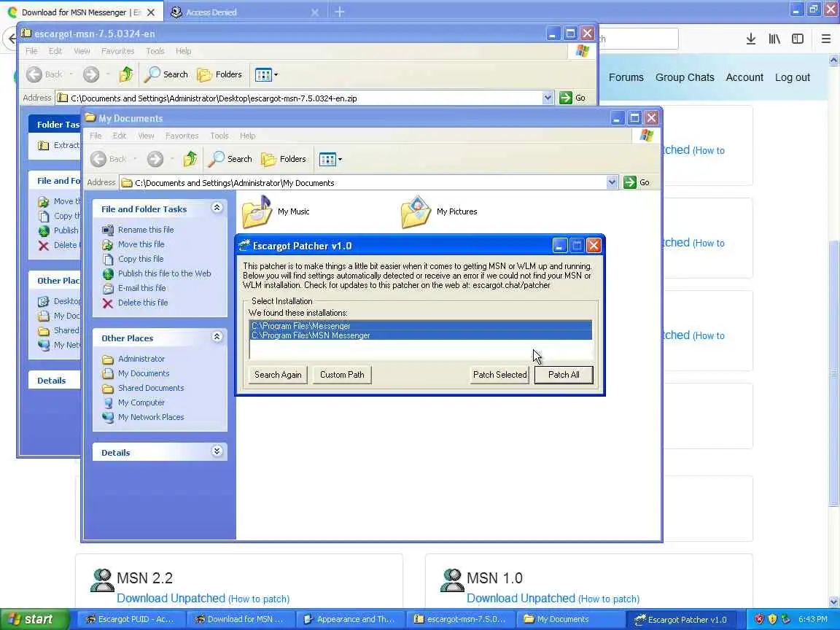Collapse the File and Folder Tasks panel
Image resolution: width=840 pixels, height=630 pixels.
click(x=217, y=208)
